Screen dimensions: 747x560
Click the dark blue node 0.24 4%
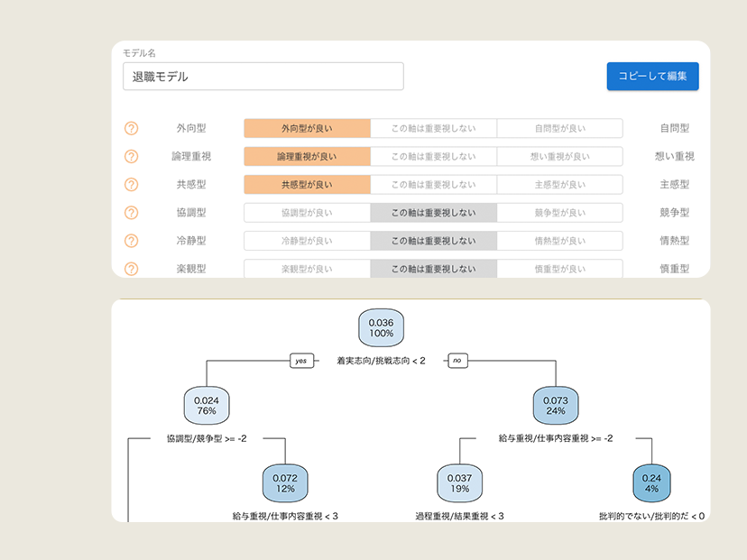[x=651, y=482]
